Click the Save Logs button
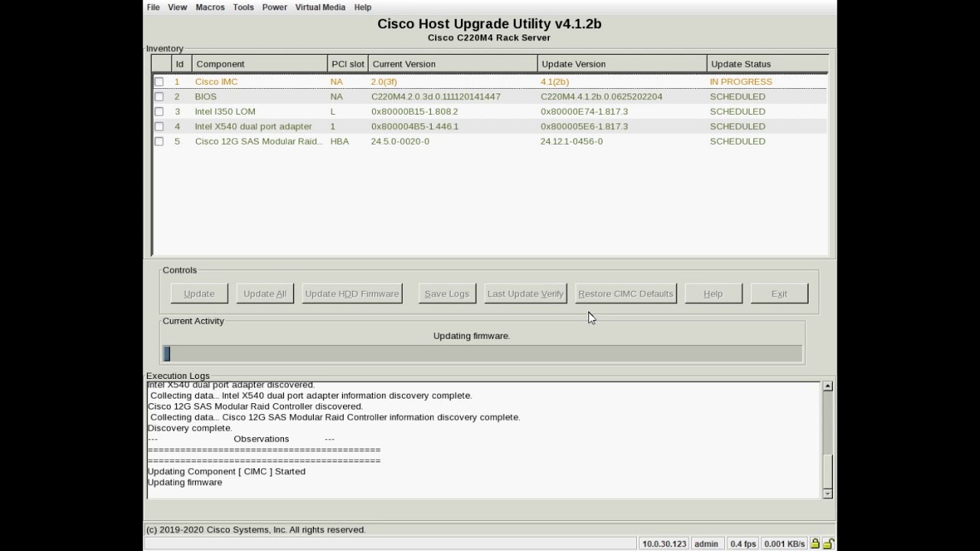 [447, 294]
